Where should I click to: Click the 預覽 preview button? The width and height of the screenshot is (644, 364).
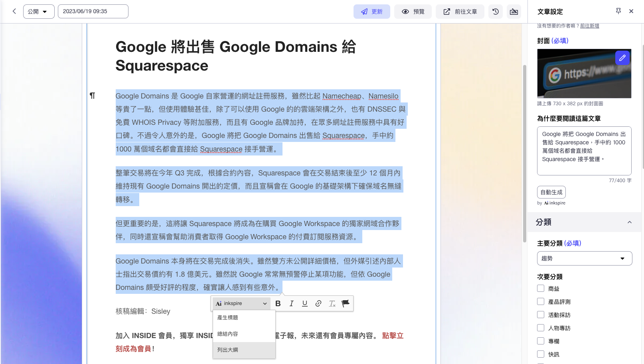(413, 12)
